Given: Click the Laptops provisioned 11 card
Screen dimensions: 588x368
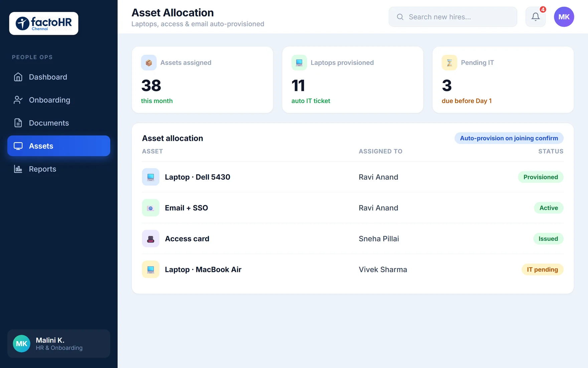Looking at the screenshot, I should click(x=353, y=80).
